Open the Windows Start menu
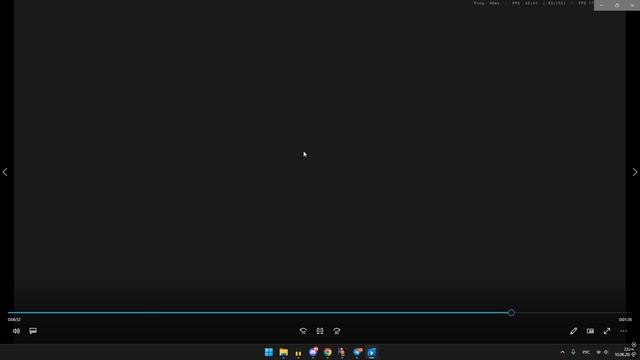 (x=269, y=352)
